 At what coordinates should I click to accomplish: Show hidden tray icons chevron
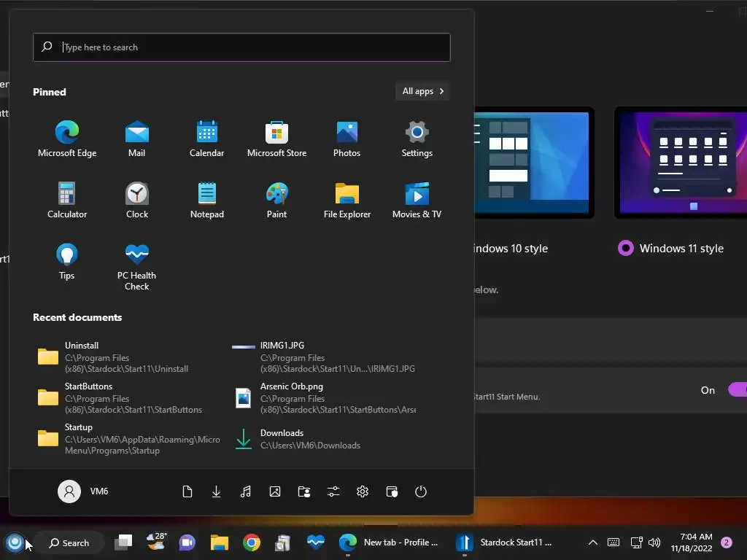pyautogui.click(x=592, y=542)
